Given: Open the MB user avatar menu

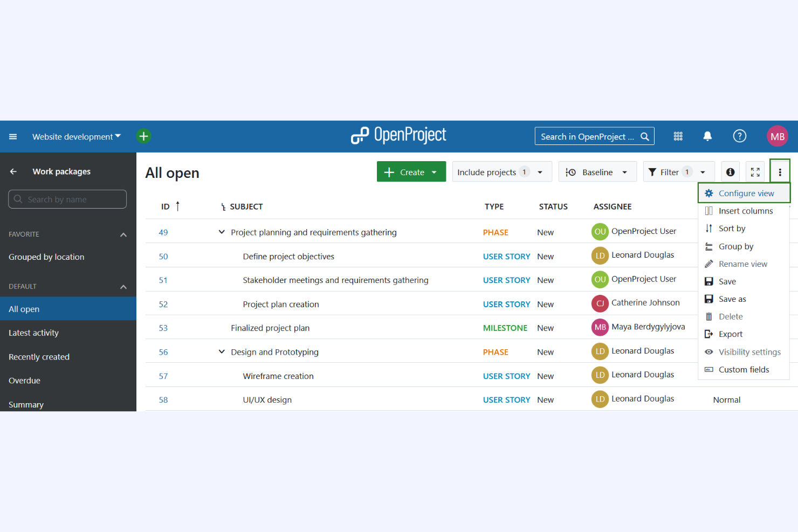Looking at the screenshot, I should click(x=778, y=136).
